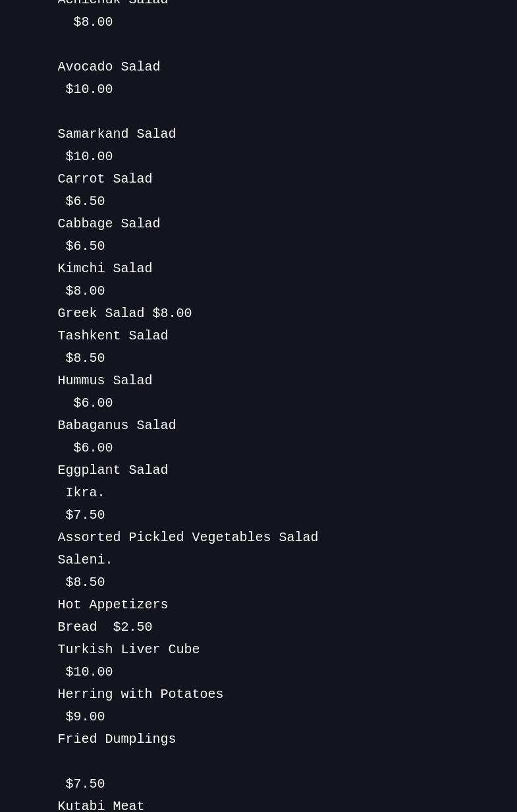This screenshot has width=517, height=812.
Task: Click the Hot Appetizers heading
Action: (113, 604)
